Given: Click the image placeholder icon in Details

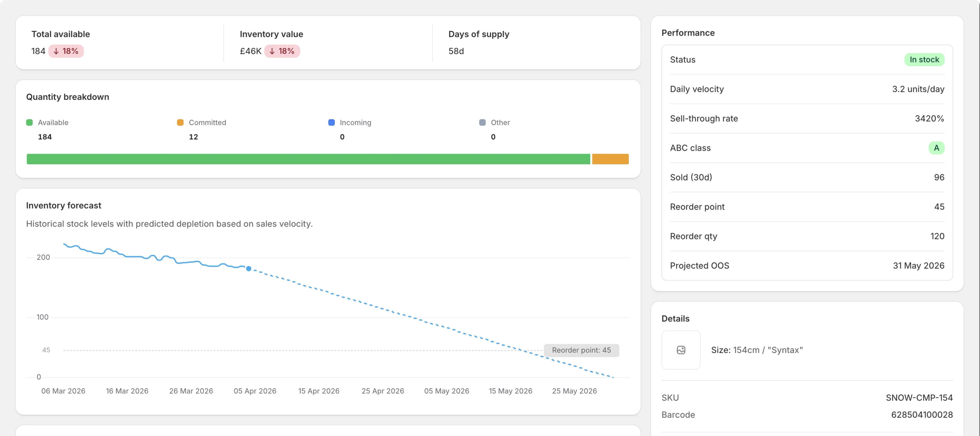Looking at the screenshot, I should click(681, 350).
